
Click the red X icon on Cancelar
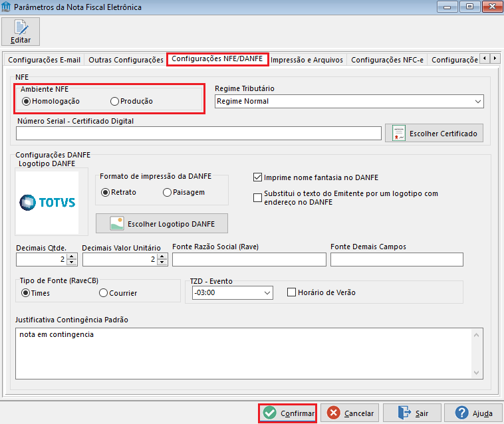click(333, 413)
